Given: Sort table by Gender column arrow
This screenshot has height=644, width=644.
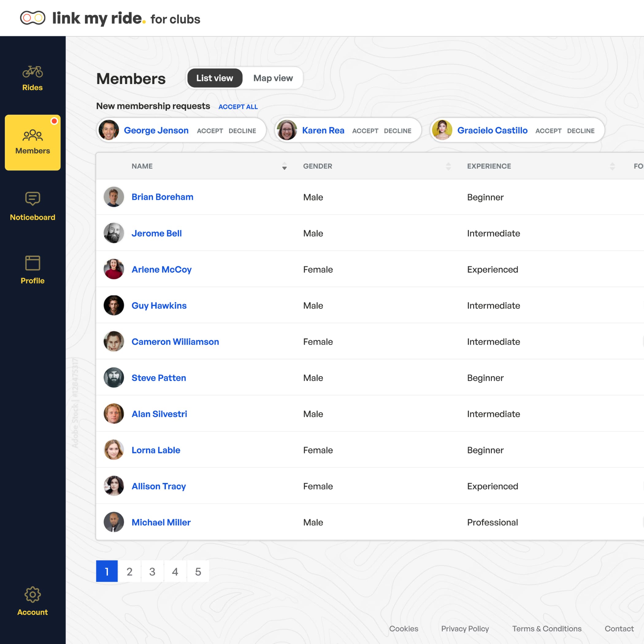Looking at the screenshot, I should coord(448,166).
